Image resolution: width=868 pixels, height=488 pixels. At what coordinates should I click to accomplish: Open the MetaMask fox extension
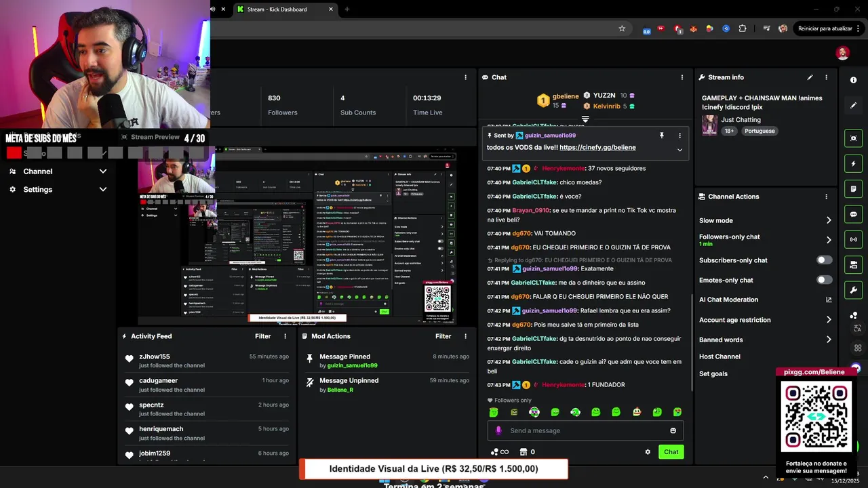693,28
